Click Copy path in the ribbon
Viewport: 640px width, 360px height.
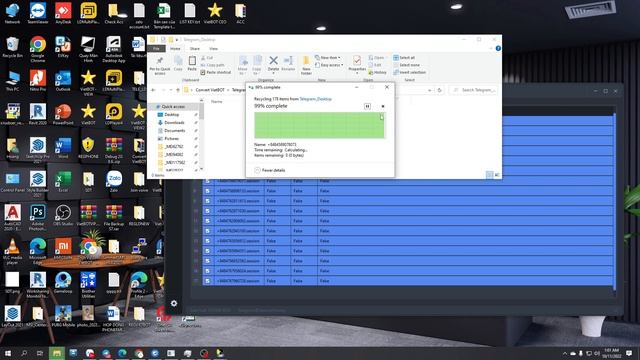[212, 65]
